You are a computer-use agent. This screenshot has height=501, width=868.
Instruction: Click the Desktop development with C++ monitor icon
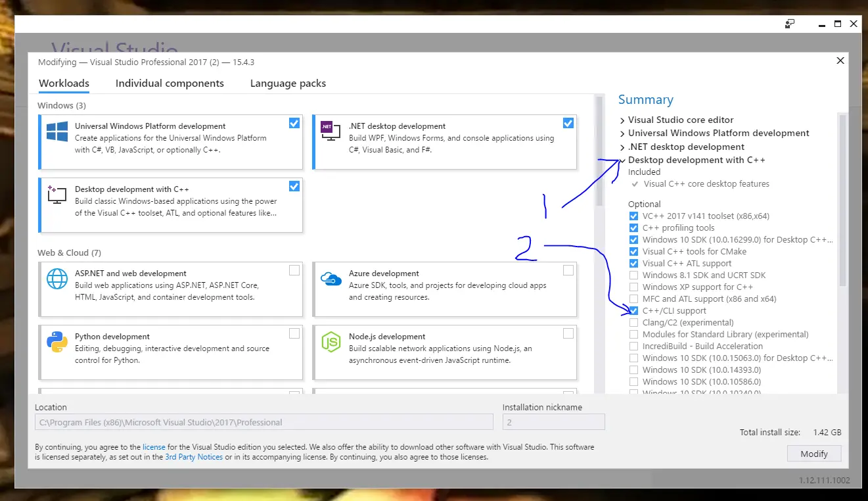(x=57, y=194)
